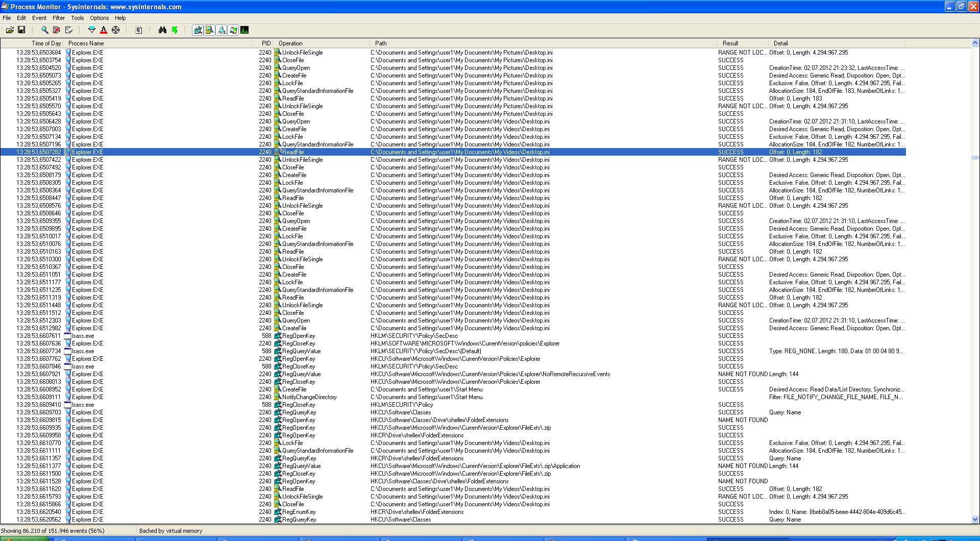980x541 pixels.
Task: Click the Open log file toolbar icon
Action: tap(10, 30)
